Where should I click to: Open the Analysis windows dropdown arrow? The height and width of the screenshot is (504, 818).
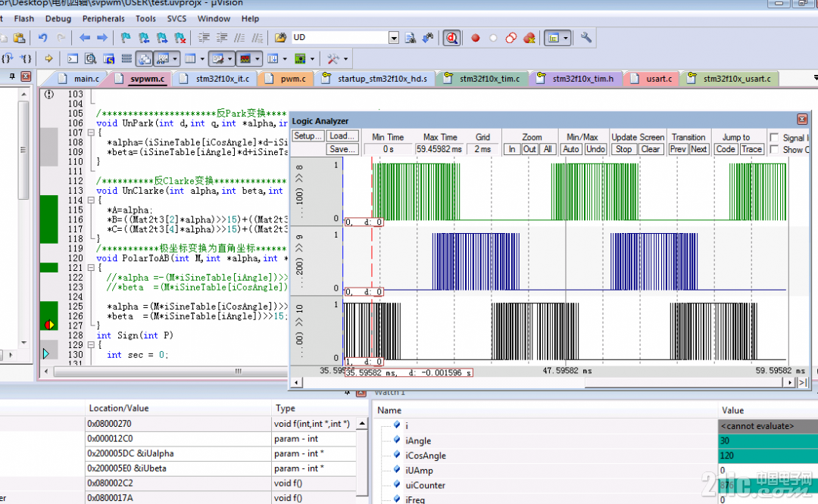click(x=258, y=59)
